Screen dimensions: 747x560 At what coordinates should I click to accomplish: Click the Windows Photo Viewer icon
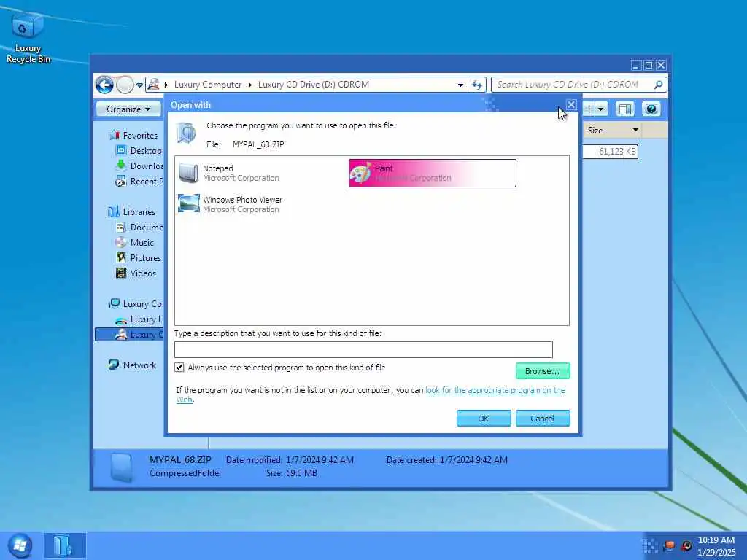coord(189,203)
